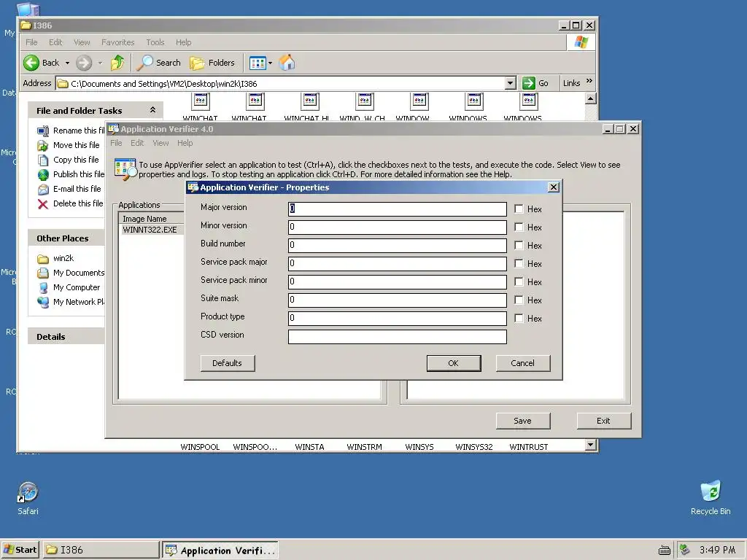Click the keyboard icon in system tray
The width and height of the screenshot is (747, 560).
click(664, 551)
